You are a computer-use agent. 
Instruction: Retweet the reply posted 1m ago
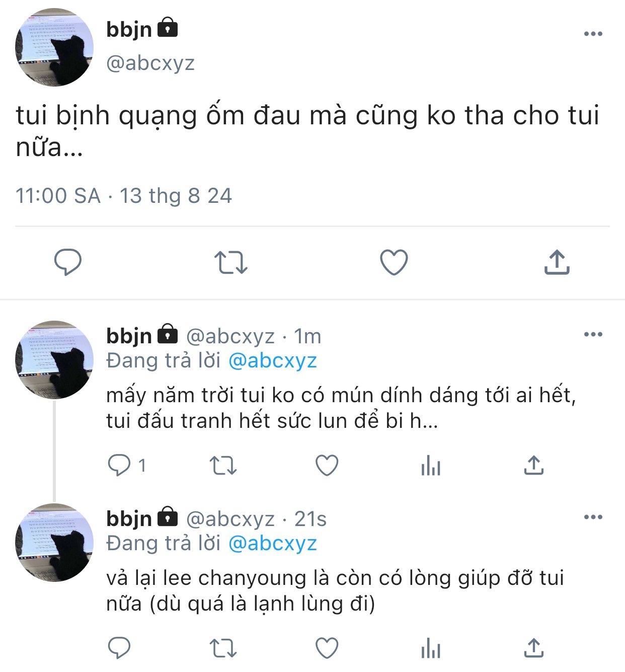pos(223,466)
